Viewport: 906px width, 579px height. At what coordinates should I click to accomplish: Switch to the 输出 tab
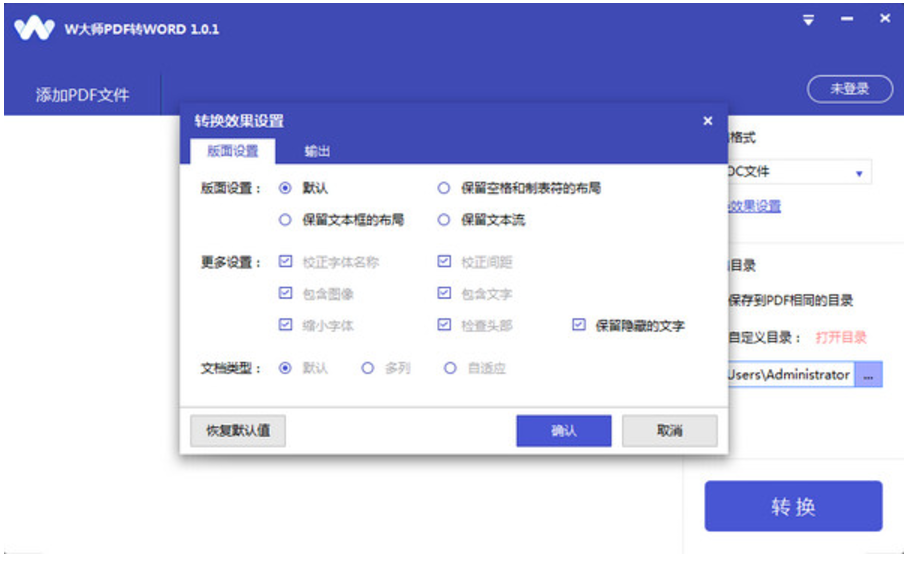318,150
